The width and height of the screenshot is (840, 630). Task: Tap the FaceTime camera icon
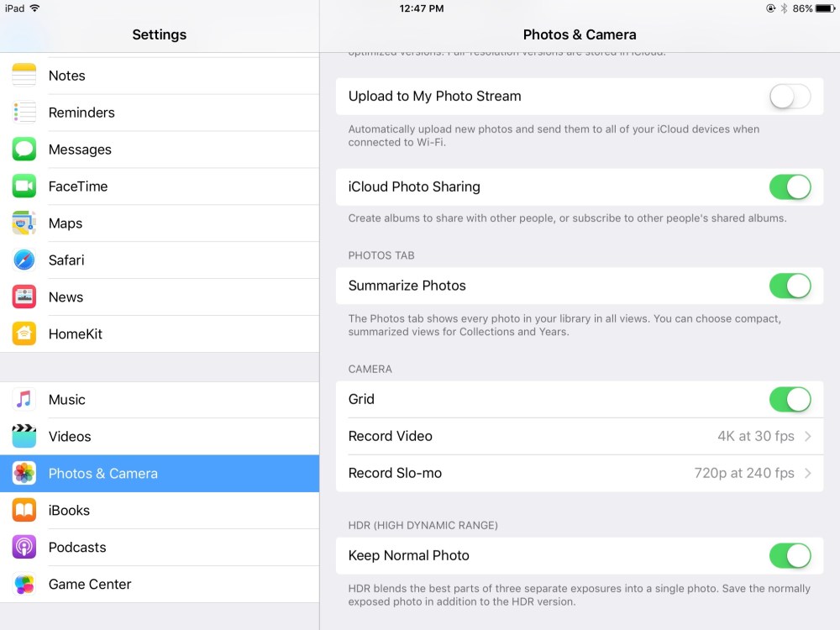click(x=24, y=186)
